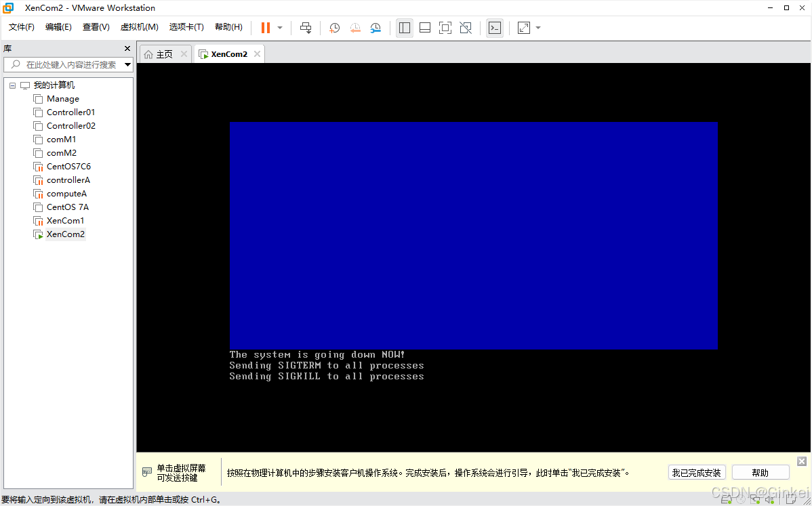Select 我的计算机 in the library

pos(54,85)
